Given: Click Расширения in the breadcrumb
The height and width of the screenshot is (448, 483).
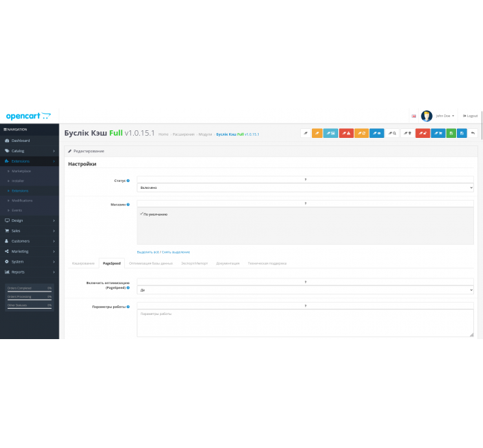Looking at the screenshot, I should 184,134.
